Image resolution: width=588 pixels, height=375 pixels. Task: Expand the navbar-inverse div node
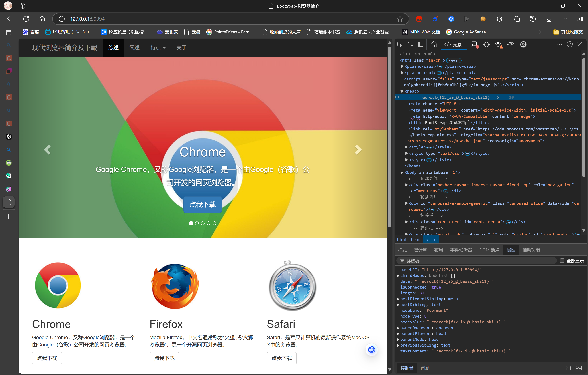[406, 185]
